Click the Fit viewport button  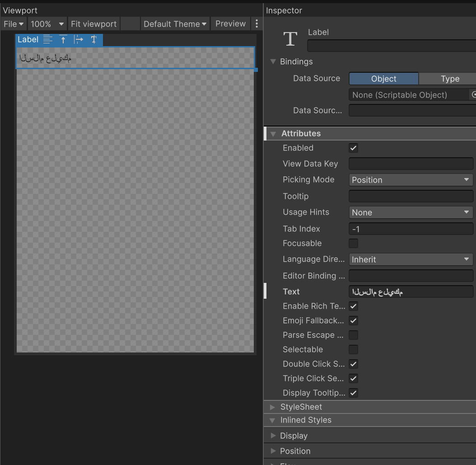(94, 23)
